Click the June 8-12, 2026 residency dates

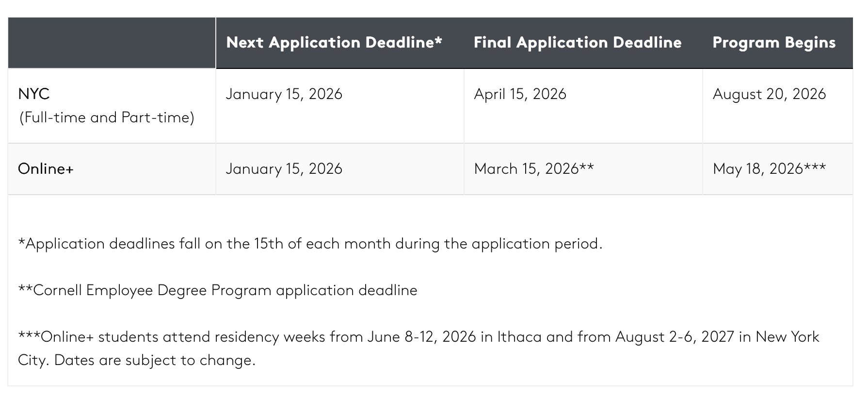tap(421, 337)
